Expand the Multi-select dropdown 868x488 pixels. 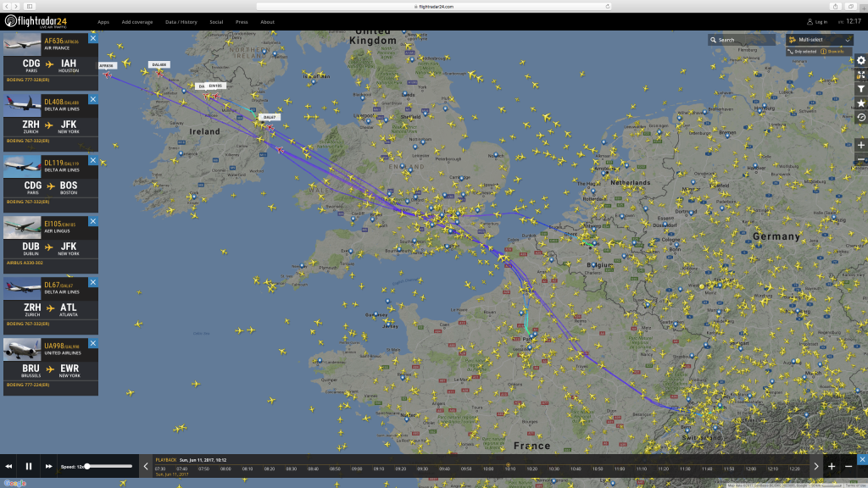coord(819,40)
